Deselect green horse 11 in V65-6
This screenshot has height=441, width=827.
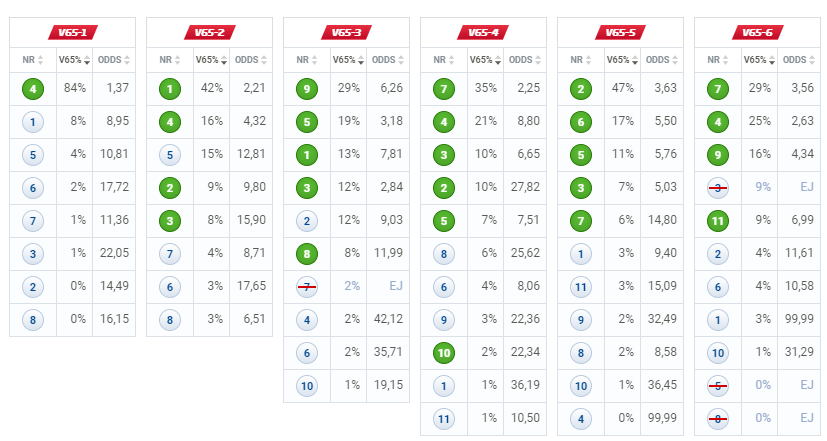click(718, 221)
